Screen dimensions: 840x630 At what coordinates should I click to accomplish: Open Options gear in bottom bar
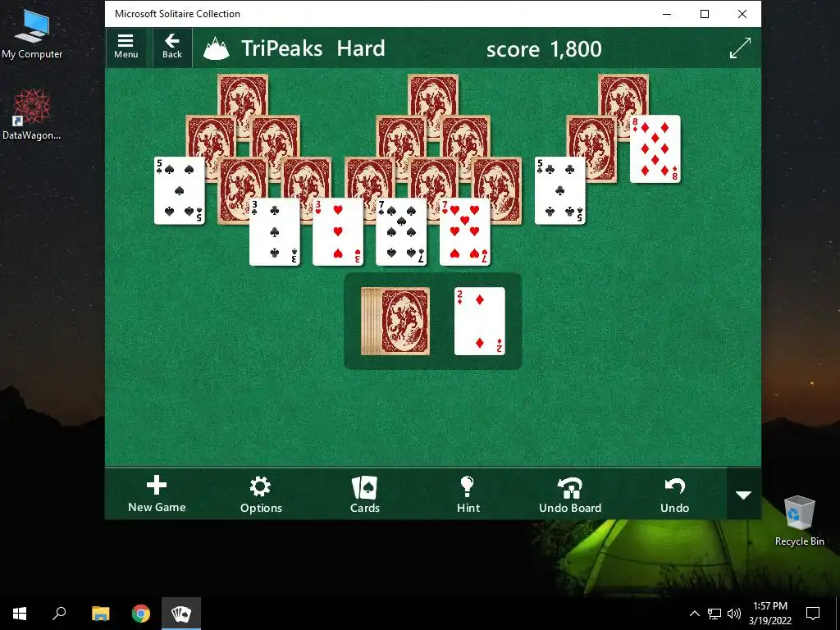pyautogui.click(x=261, y=494)
